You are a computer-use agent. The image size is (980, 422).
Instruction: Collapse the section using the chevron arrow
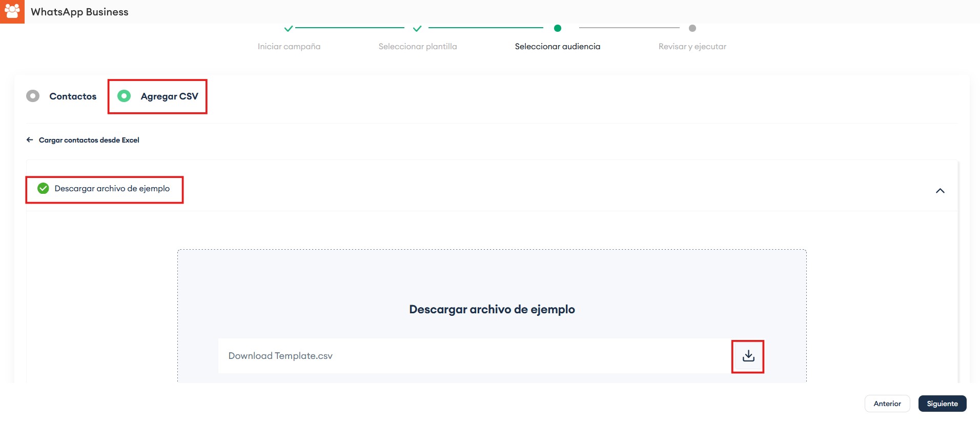[940, 191]
